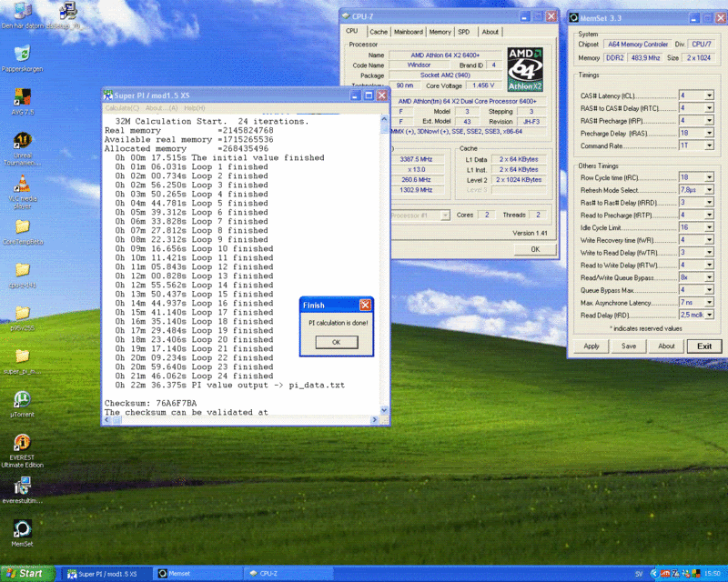Click the MemSet title bar icon

pyautogui.click(x=574, y=18)
